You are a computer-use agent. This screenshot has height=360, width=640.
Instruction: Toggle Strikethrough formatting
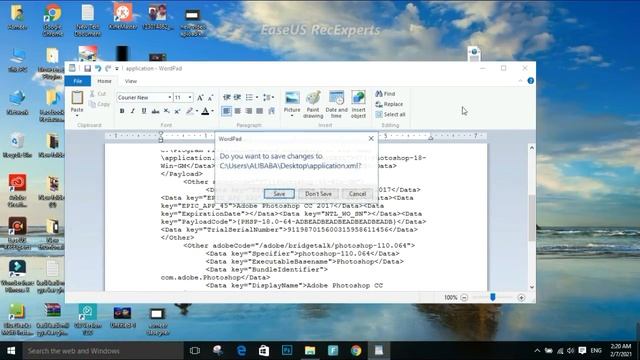tap(155, 111)
